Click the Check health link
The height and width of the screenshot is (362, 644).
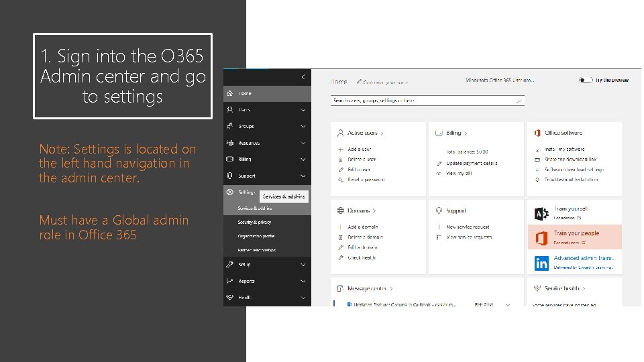[x=362, y=257]
